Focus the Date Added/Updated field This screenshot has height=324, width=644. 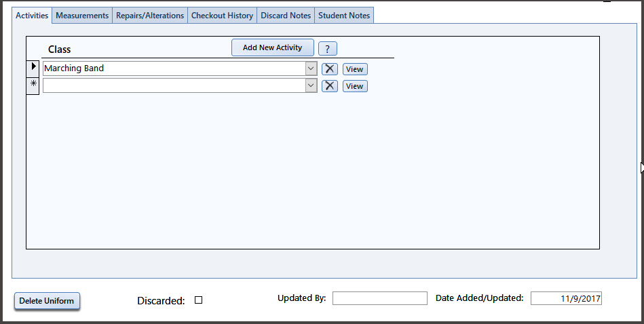pos(566,298)
